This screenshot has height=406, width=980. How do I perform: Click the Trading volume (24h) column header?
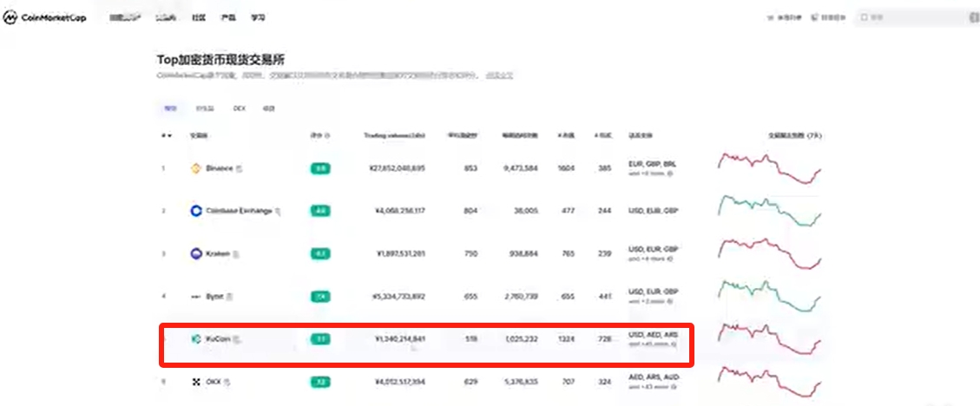point(394,135)
